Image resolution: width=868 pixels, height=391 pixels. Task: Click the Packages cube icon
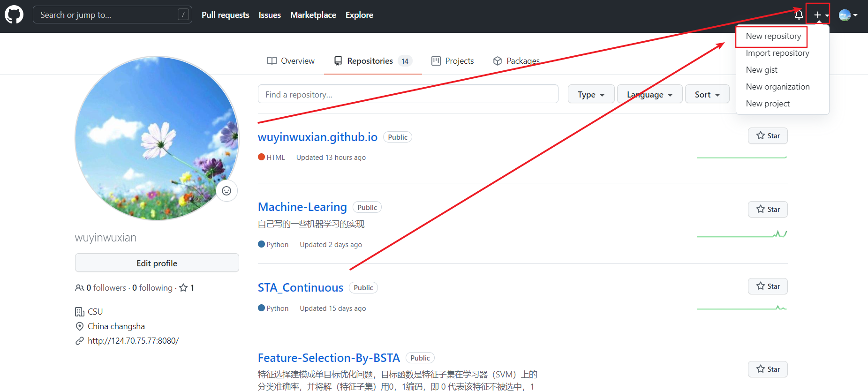[x=498, y=61]
